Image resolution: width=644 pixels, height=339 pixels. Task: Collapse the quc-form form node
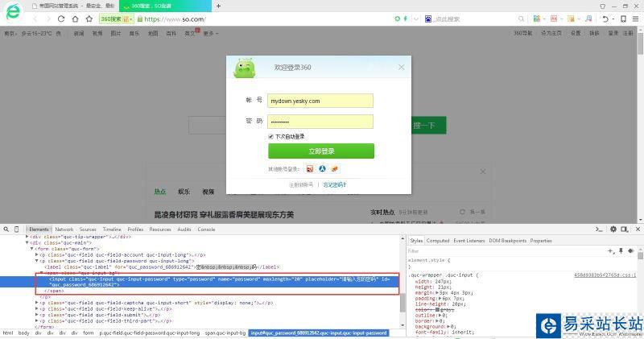32,249
